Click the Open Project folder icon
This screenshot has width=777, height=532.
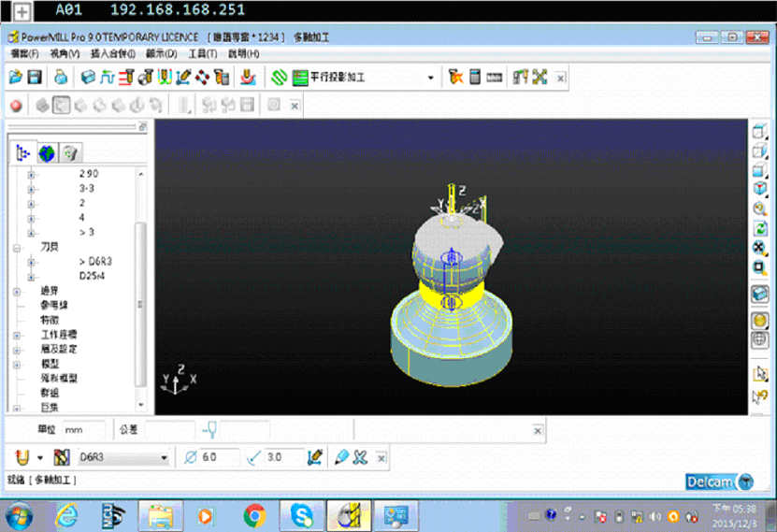(x=16, y=78)
